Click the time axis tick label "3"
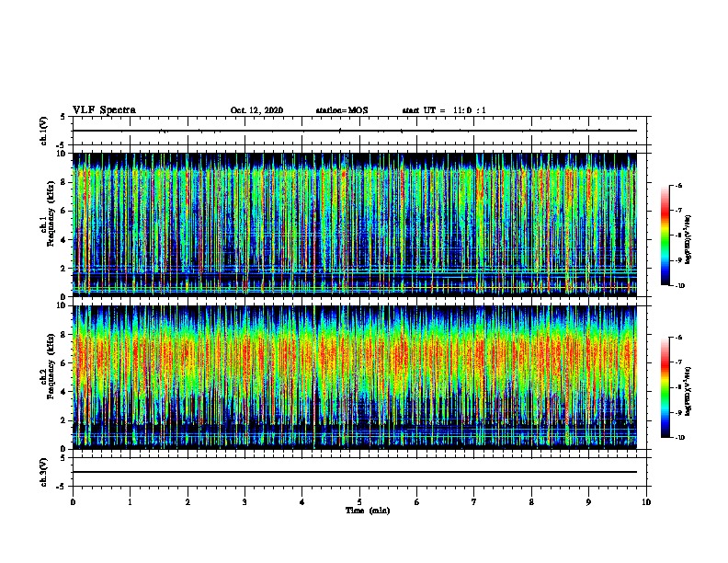Viewport: 728px width, 563px height. pyautogui.click(x=245, y=502)
